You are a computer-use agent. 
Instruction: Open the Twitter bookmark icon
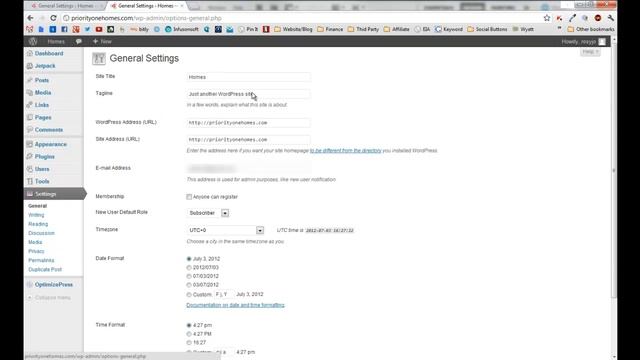coord(87,29)
